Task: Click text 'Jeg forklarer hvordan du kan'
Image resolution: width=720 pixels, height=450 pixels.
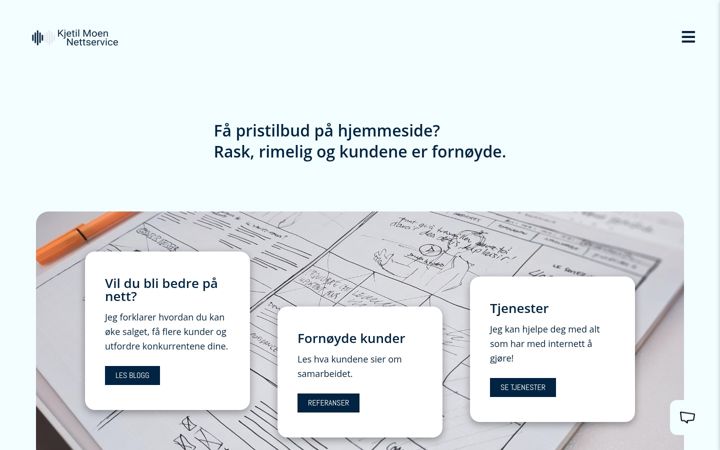Action: [164, 317]
